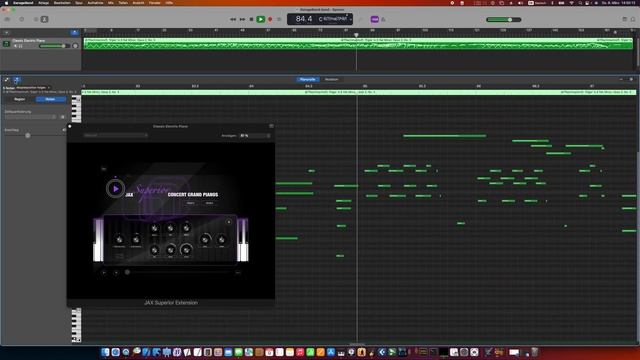Mute the Classic Electric Piano track
640x360 pixels.
coord(16,46)
